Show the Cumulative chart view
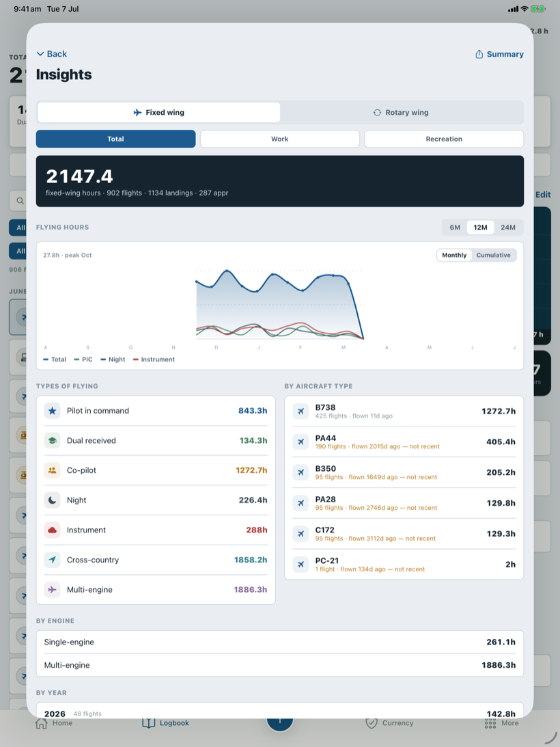Screen dimensions: 560x747 click(x=493, y=255)
